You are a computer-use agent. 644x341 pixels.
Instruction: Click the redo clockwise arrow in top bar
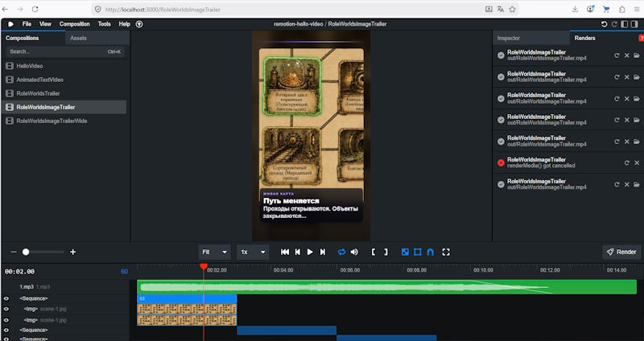pos(614,24)
